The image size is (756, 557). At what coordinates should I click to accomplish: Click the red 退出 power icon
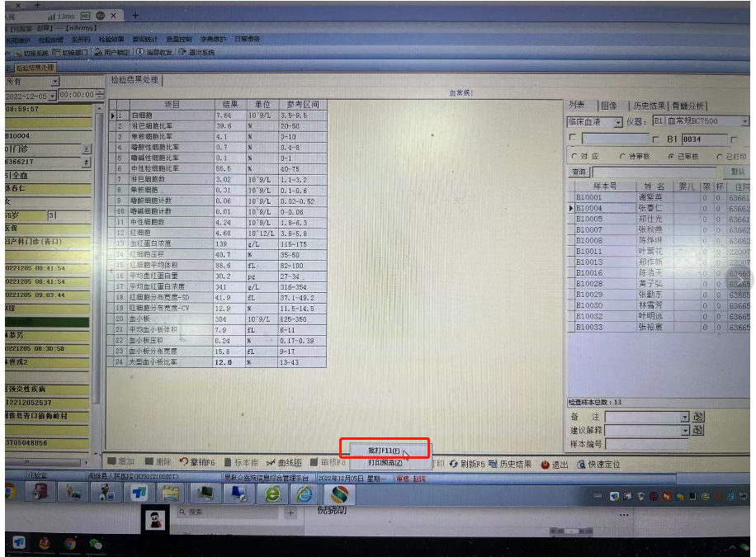545,465
